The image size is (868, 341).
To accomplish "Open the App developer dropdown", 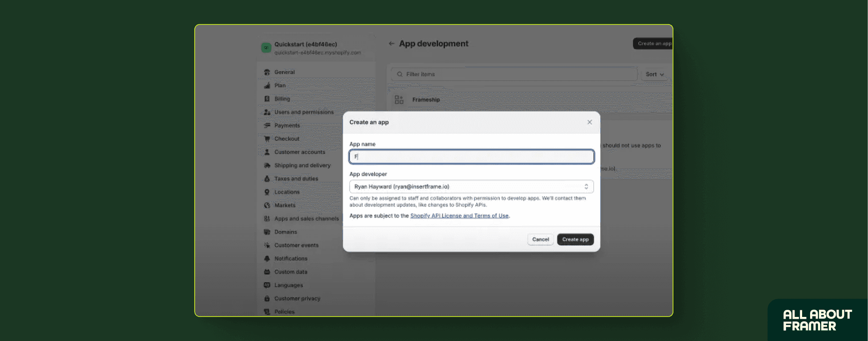I will (472, 187).
